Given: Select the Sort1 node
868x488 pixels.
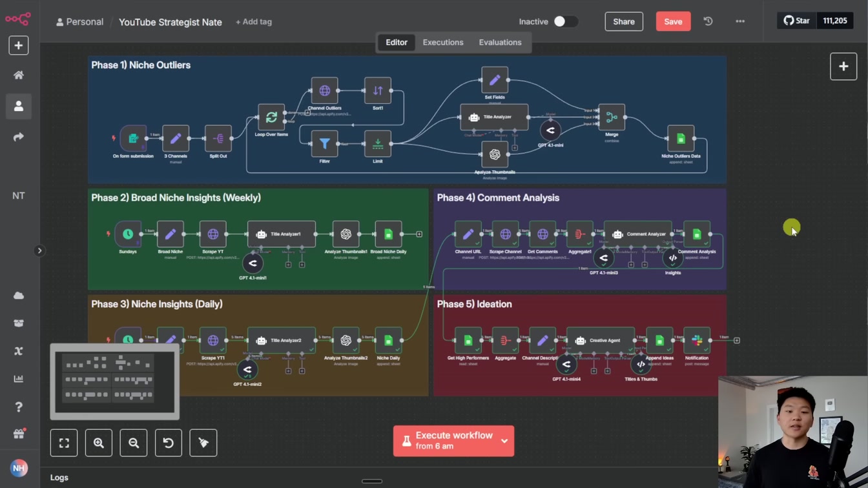Looking at the screenshot, I should (378, 91).
